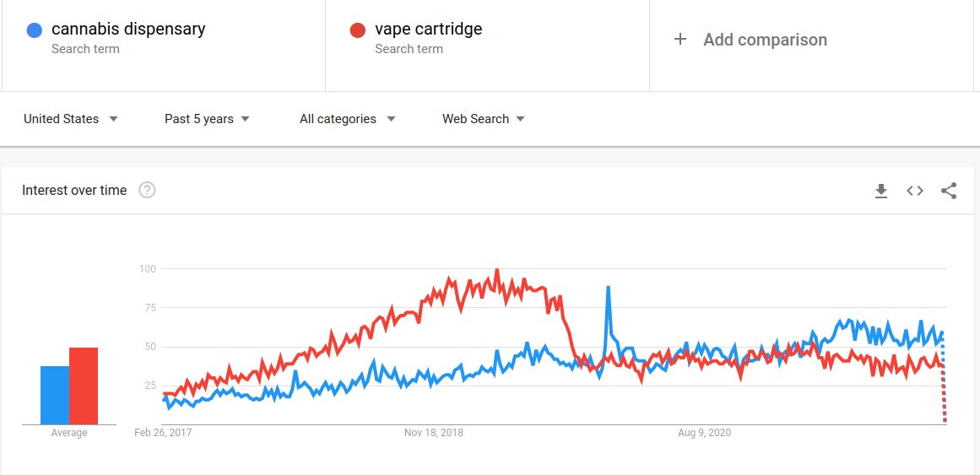This screenshot has width=980, height=475.
Task: Click the red vape cartridge dot
Action: (x=357, y=30)
